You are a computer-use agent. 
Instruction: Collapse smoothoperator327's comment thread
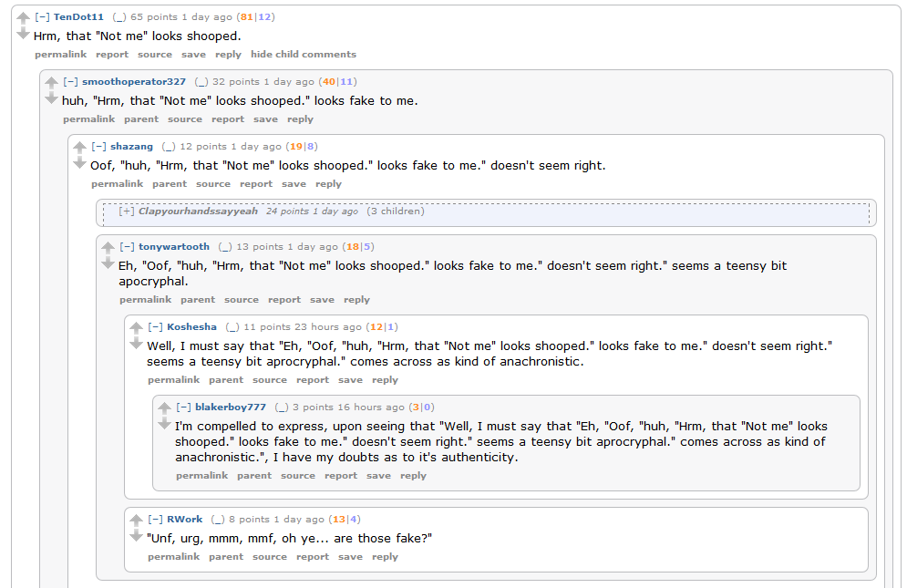pos(71,82)
